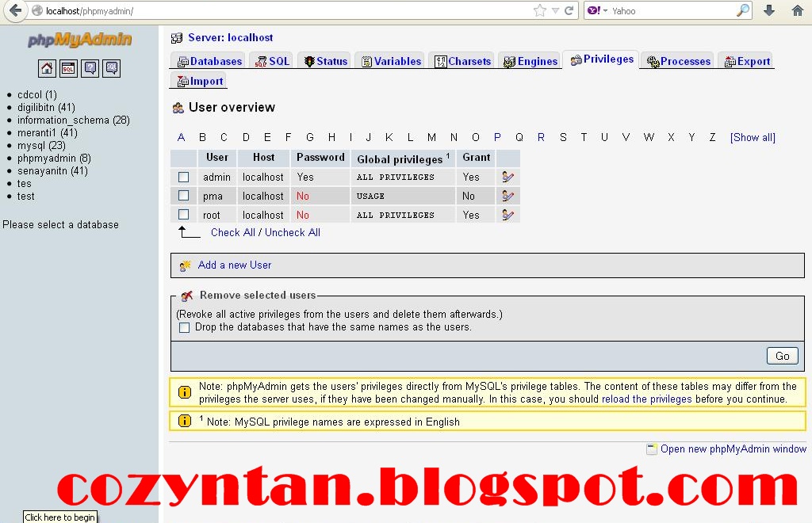Open the Status tab
Viewport: 812px width, 523px height.
[x=325, y=61]
